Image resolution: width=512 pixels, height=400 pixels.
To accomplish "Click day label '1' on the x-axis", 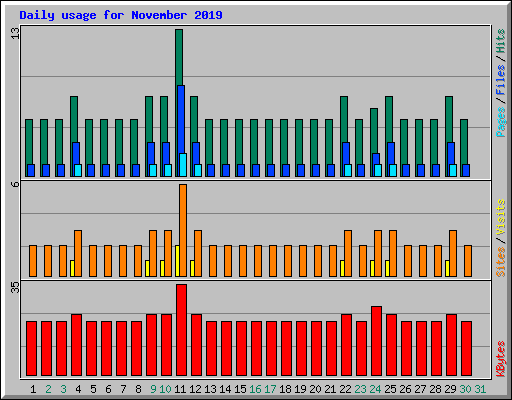I will pos(33,389).
